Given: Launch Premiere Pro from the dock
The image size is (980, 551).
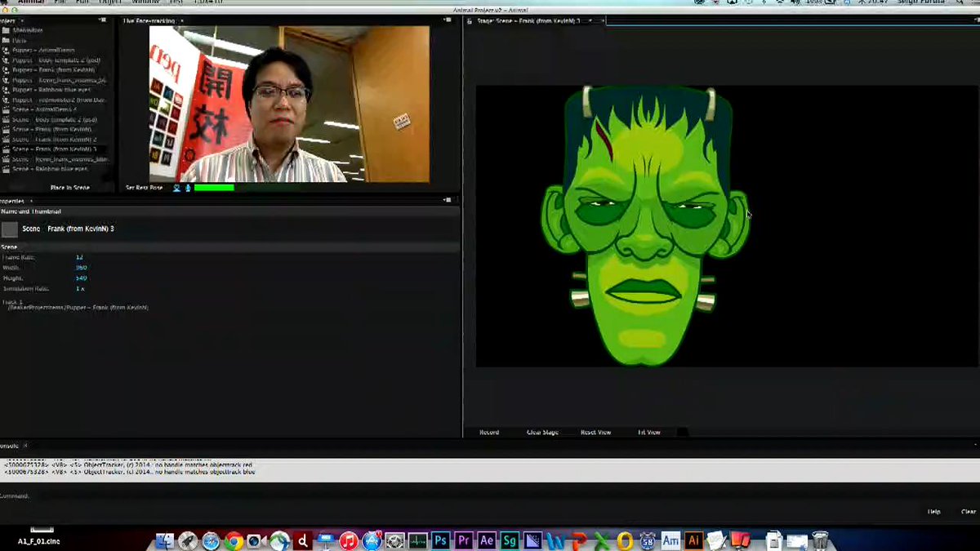Looking at the screenshot, I should point(464,540).
